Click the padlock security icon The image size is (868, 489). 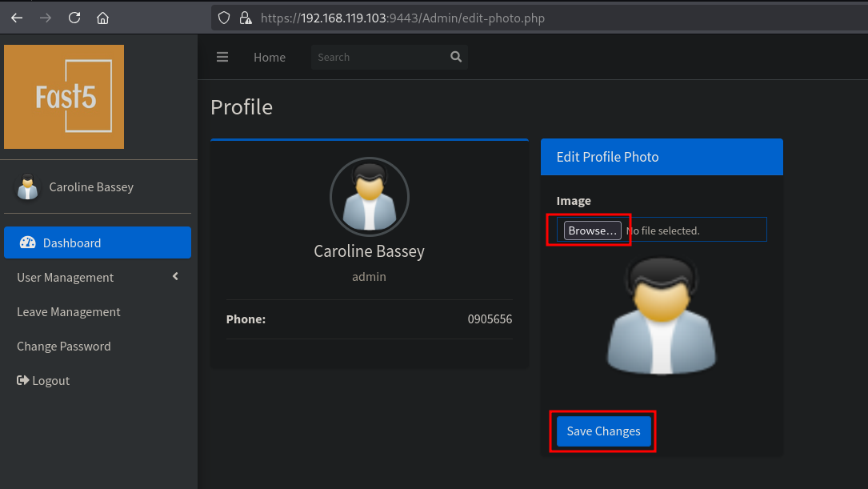pos(245,18)
